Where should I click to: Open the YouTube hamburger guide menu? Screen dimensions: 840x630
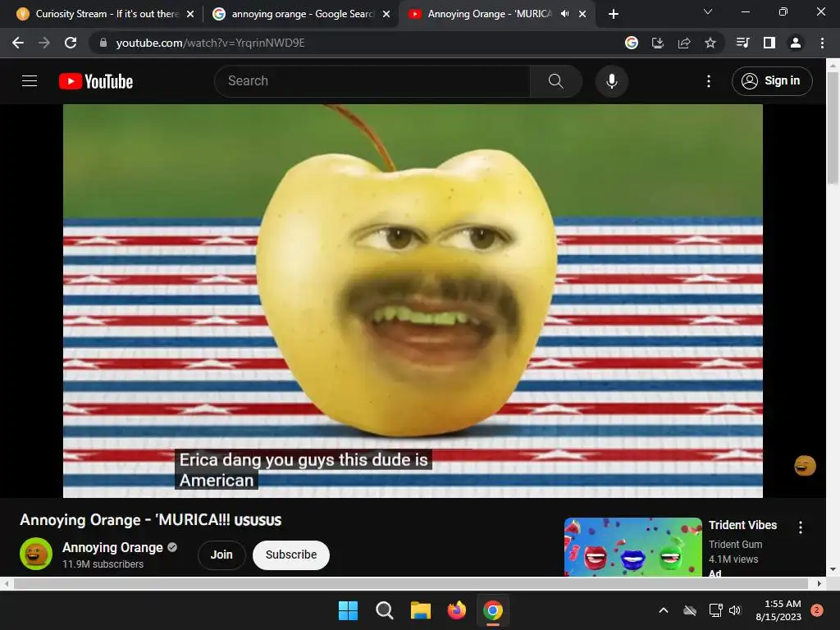pyautogui.click(x=30, y=81)
